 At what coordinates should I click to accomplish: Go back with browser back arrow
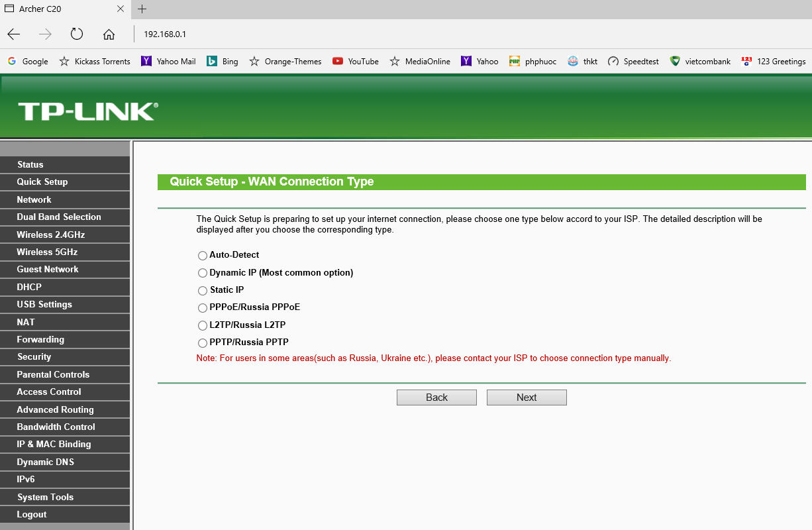click(x=14, y=34)
